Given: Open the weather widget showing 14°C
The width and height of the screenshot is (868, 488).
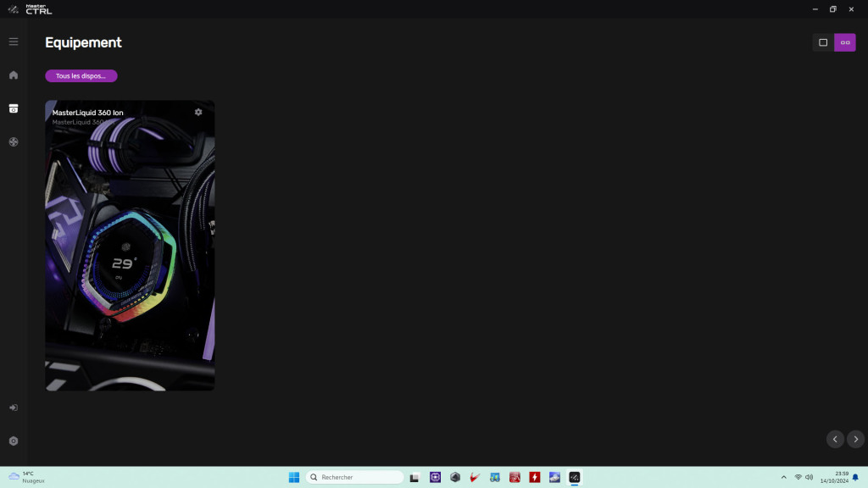Looking at the screenshot, I should click(26, 478).
